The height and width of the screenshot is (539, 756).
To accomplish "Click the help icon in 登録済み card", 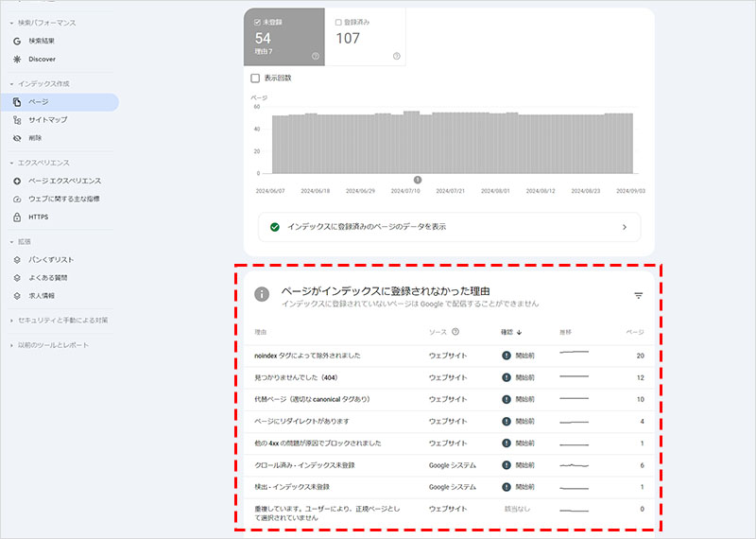I will coord(396,56).
